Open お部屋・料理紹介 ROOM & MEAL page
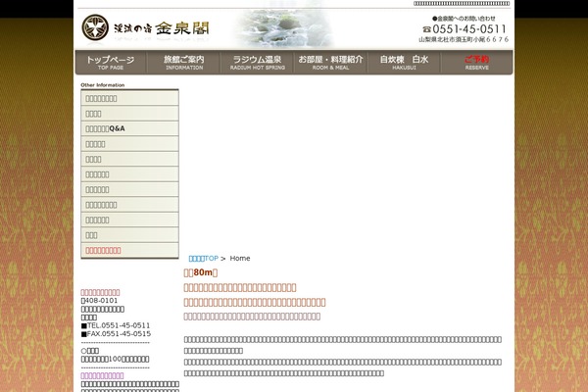Viewport: 588px width, 392px height. (x=331, y=63)
